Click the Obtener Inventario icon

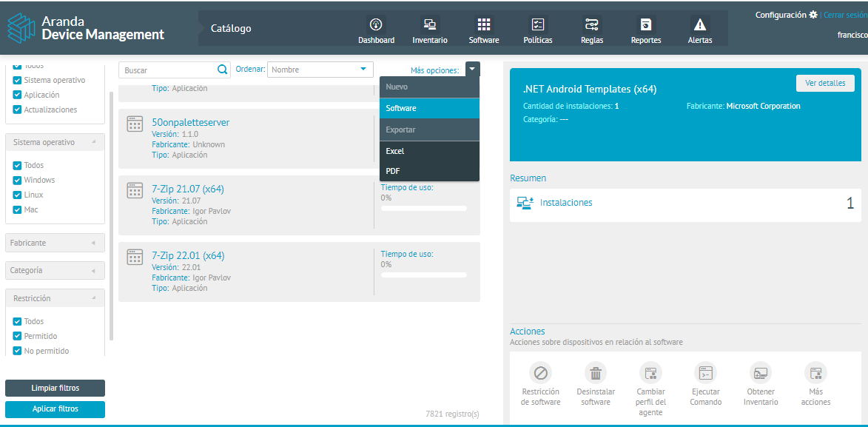point(761,374)
